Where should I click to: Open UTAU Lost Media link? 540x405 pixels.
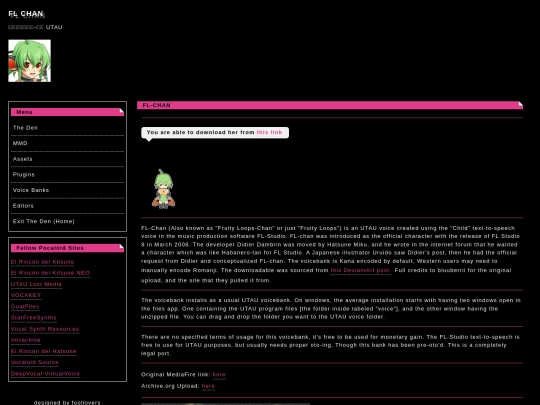coord(36,284)
